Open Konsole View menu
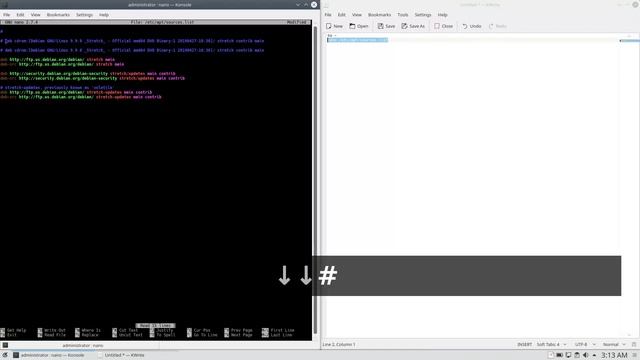The width and height of the screenshot is (640, 360). coord(36,15)
